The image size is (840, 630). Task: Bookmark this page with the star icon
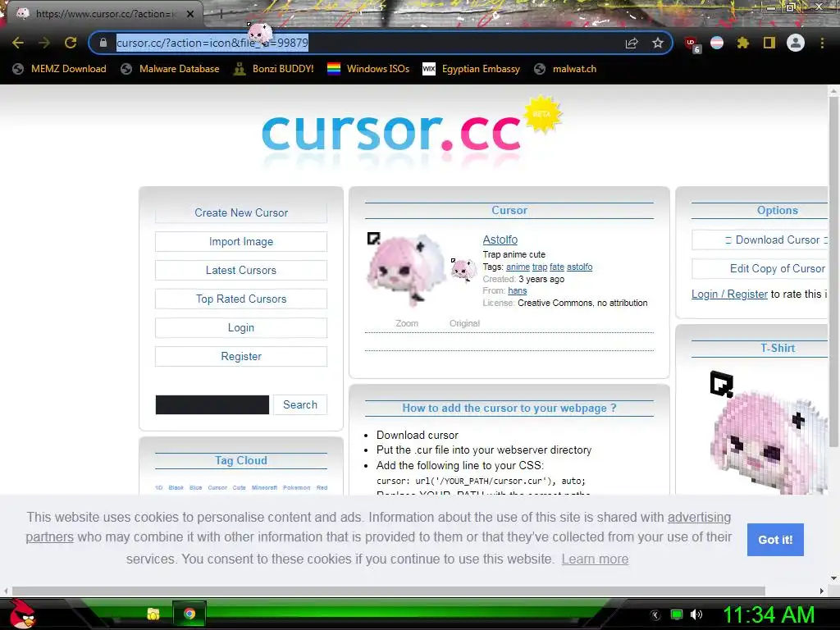point(658,43)
